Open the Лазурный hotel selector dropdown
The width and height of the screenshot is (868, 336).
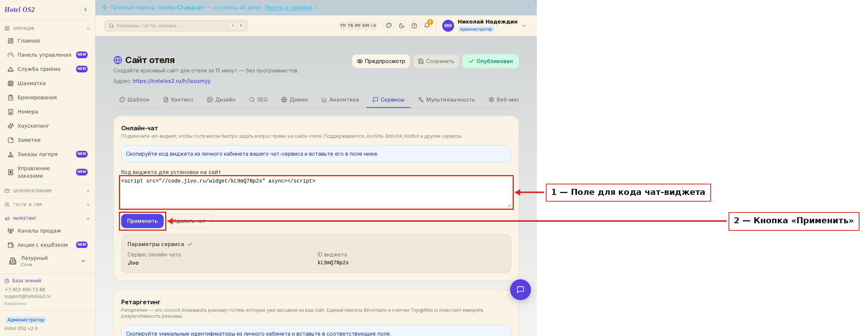coord(47,261)
